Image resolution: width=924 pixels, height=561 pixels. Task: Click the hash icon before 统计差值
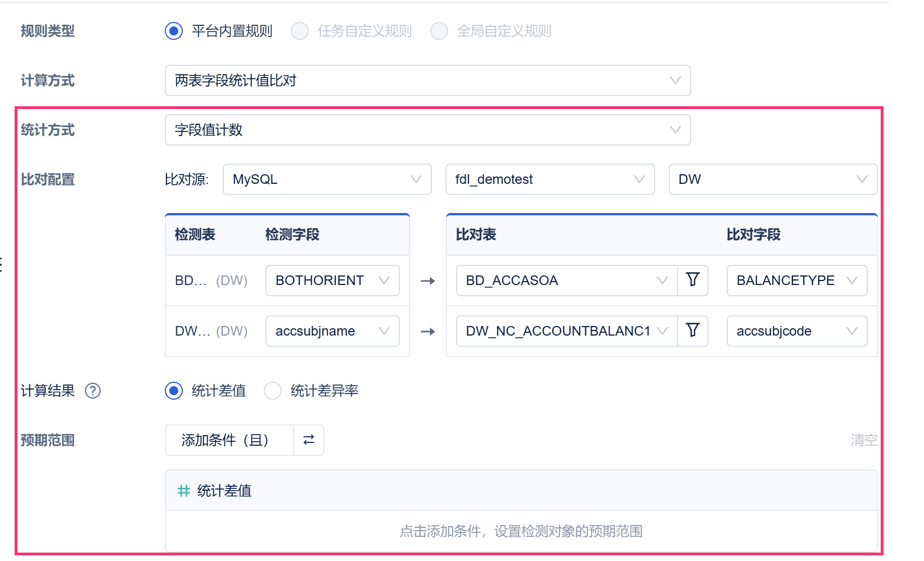(183, 491)
